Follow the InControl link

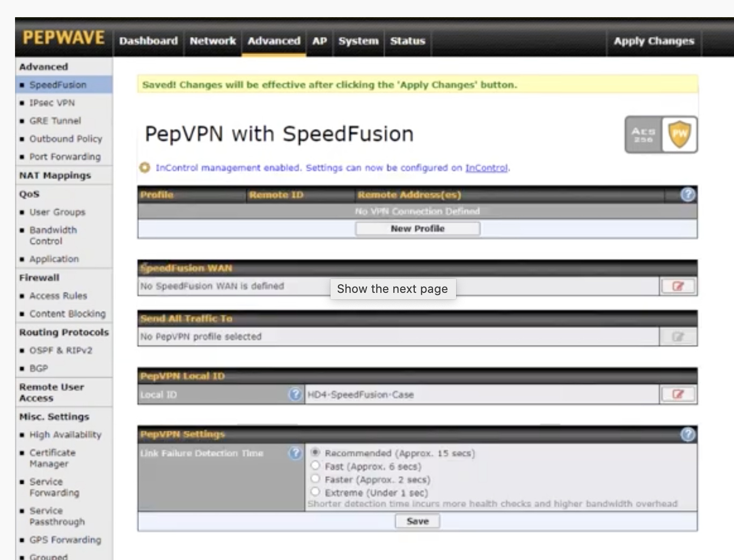[x=486, y=168]
